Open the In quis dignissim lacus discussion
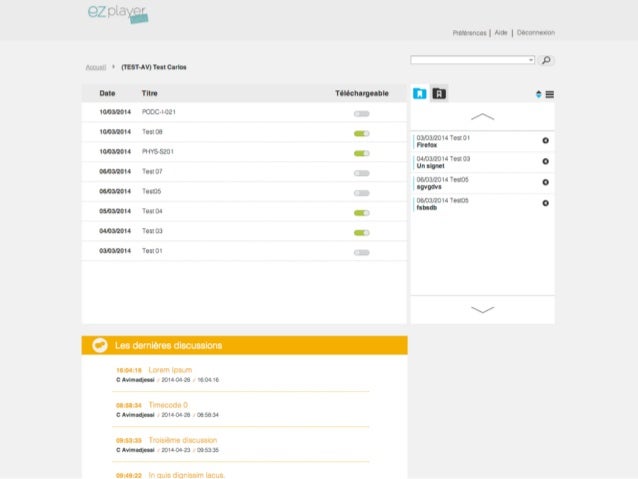The image size is (638, 479). click(186, 475)
